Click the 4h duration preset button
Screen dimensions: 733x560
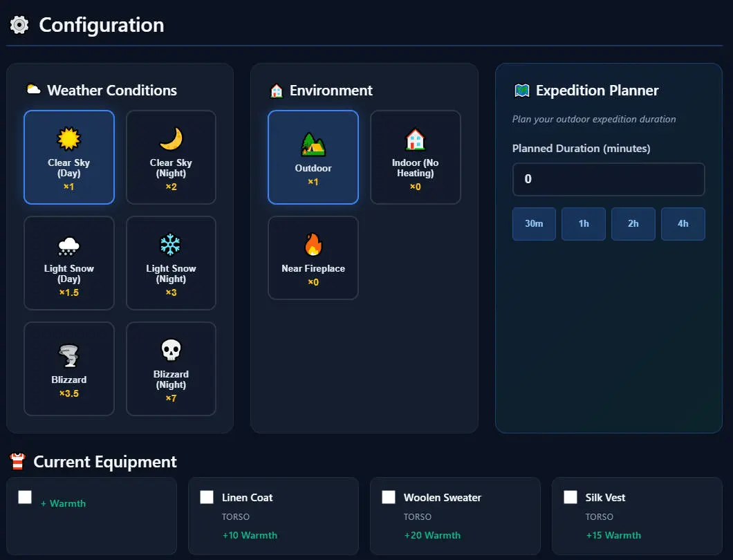tap(683, 223)
